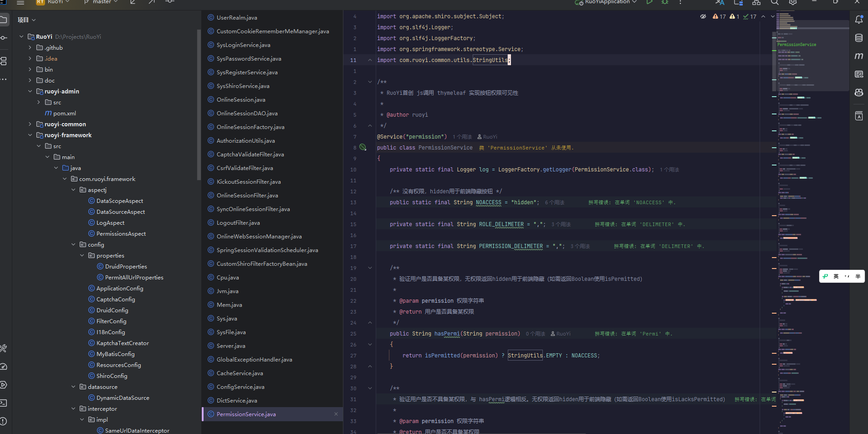Click the 17 warnings indicator
The image size is (868, 434).
(720, 16)
